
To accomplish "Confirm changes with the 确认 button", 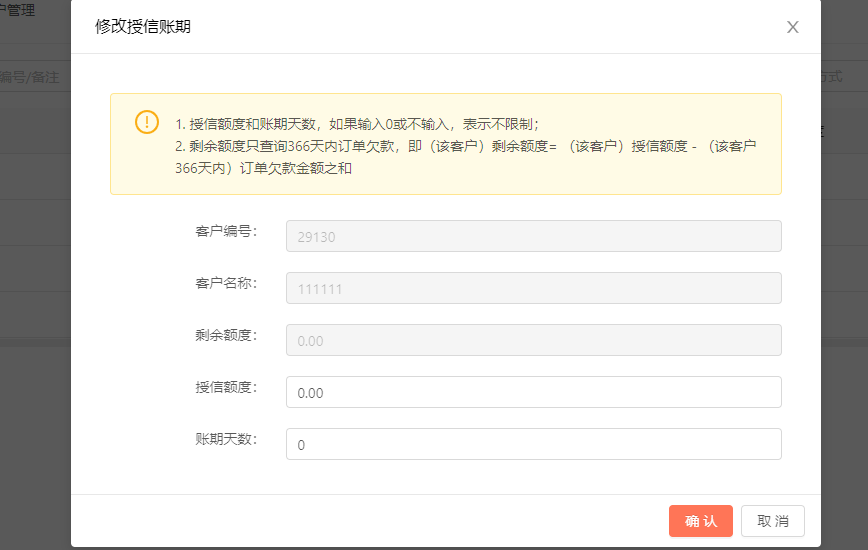I will coord(701,521).
